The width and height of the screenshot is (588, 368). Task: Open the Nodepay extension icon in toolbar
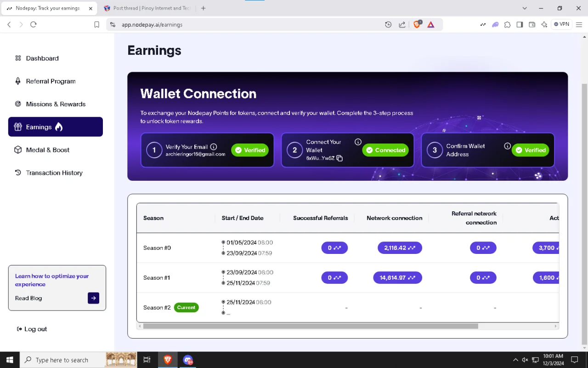pyautogui.click(x=483, y=25)
